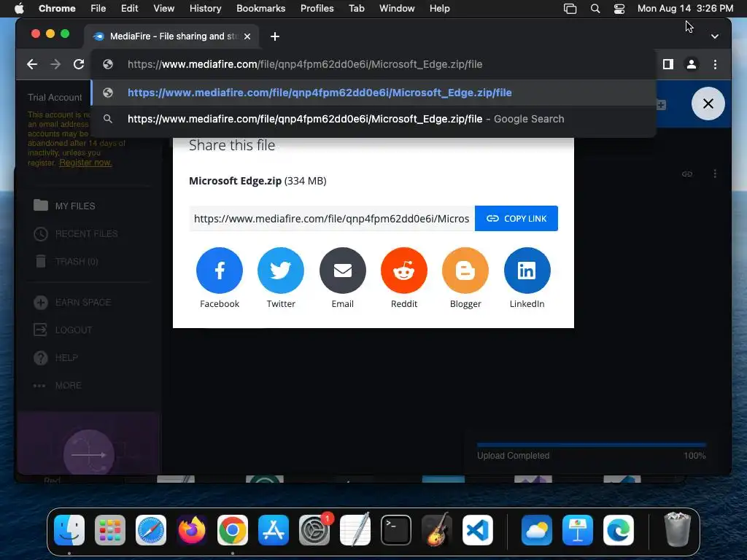
Task: Open System Preferences from the Dock
Action: (x=314, y=530)
